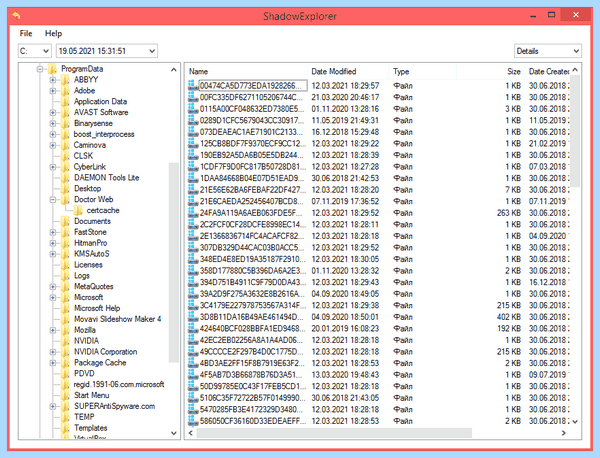Screen dimensions: 600x458
Task: Click file icon for 073DEAEAC1AE71901C2133
Action: click(193, 132)
